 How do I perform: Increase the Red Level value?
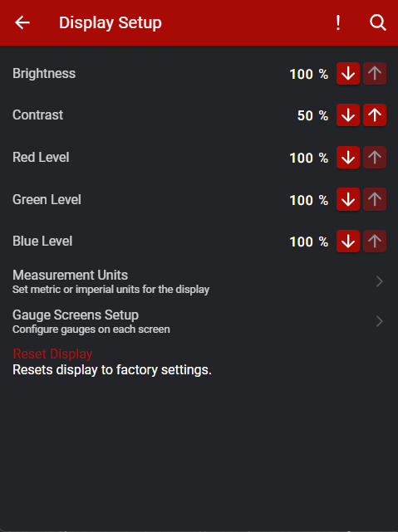[375, 157]
